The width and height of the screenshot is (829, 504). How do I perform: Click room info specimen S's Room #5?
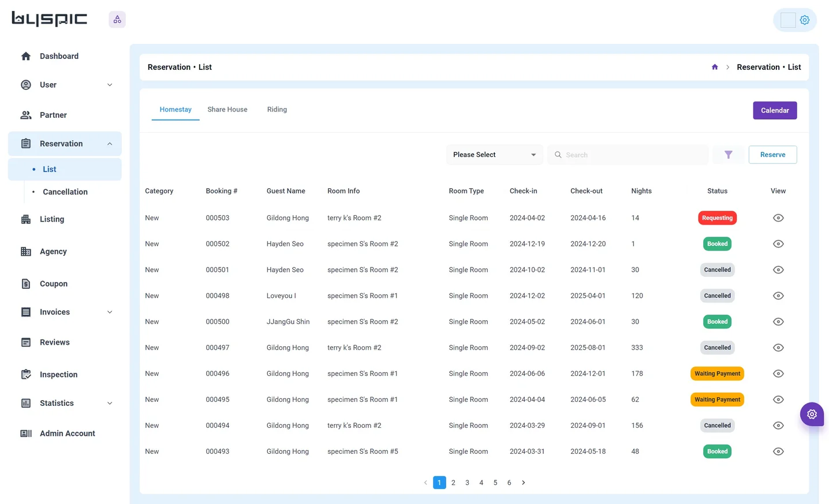[363, 451]
